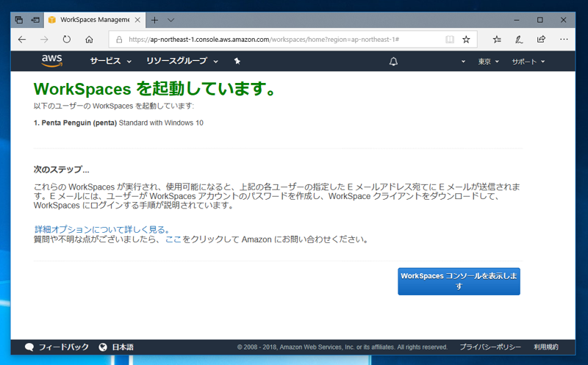Click the globe language icon

coord(103,347)
